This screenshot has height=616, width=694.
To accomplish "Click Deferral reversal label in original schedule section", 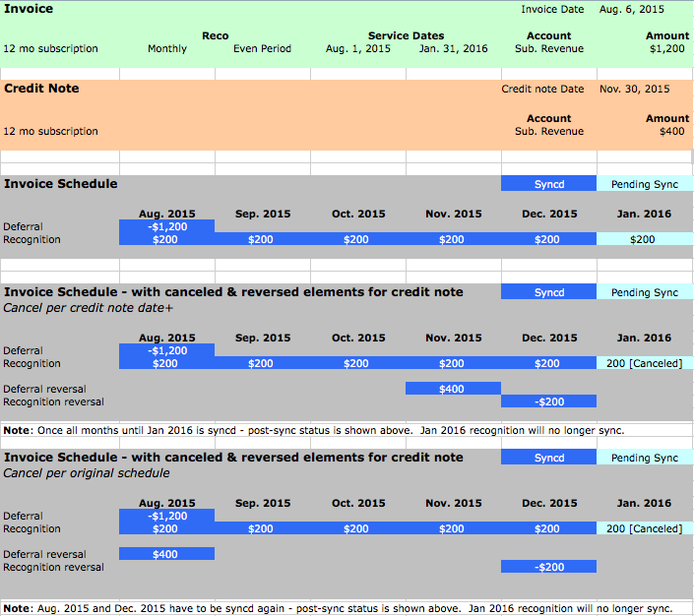I will [x=44, y=554].
